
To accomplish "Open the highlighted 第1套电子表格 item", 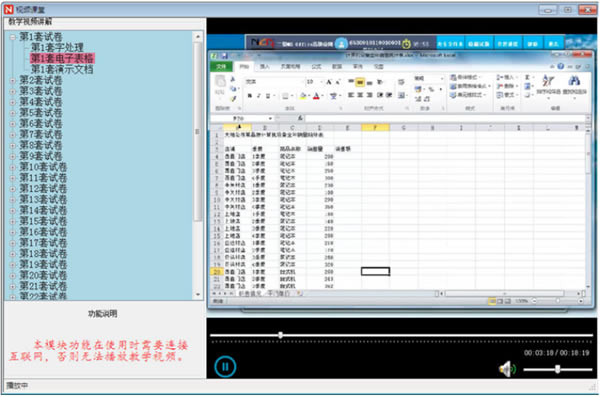I will point(62,58).
